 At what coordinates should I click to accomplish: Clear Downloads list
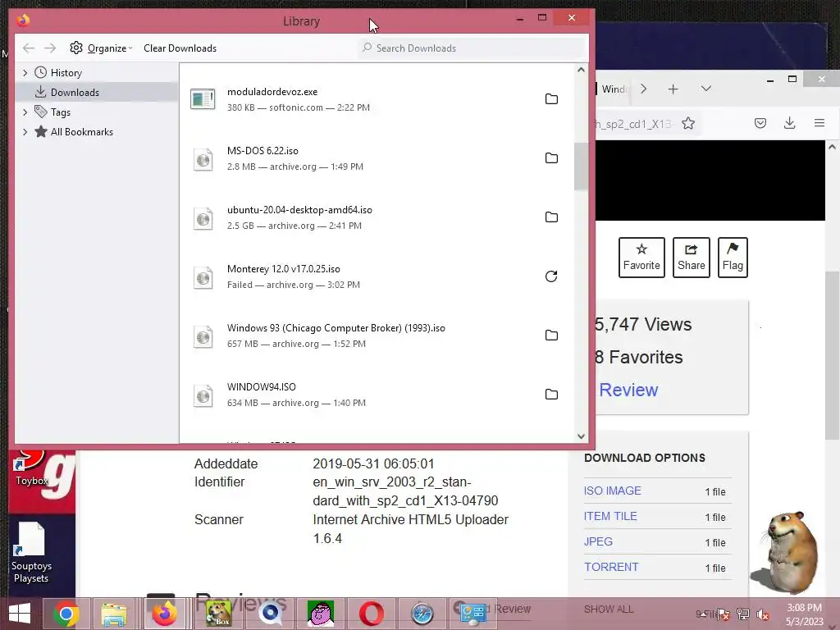pyautogui.click(x=180, y=48)
